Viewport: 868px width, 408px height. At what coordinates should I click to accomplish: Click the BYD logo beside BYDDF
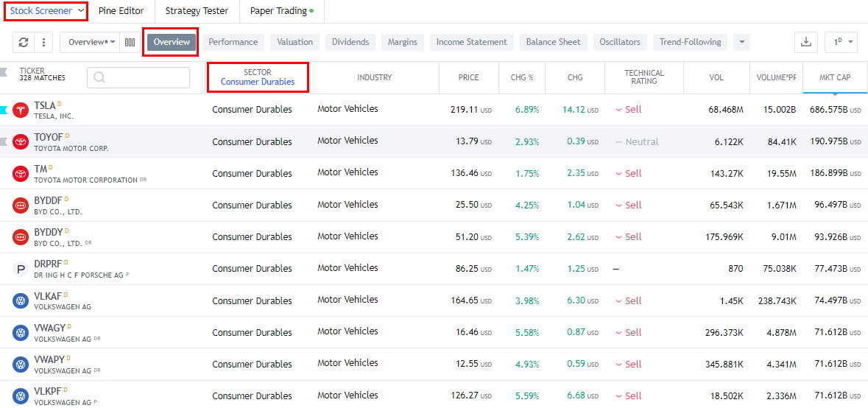coord(21,205)
